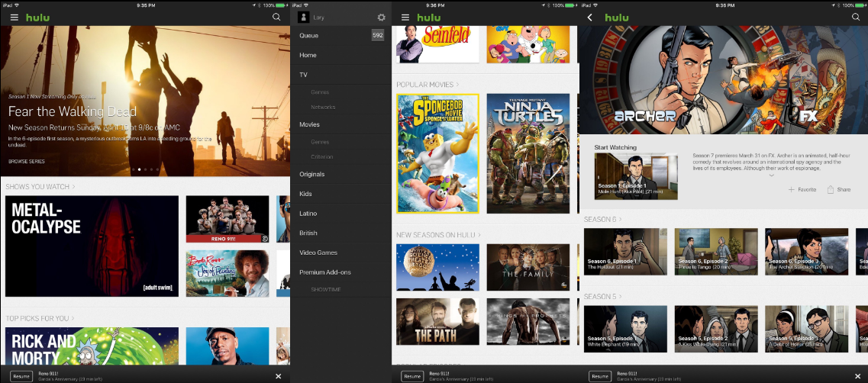
Task: Tap the 592 Queue count badge
Action: coord(378,35)
